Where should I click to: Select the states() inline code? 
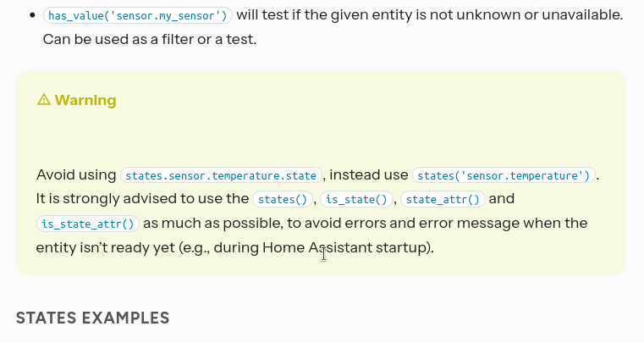[x=283, y=200]
